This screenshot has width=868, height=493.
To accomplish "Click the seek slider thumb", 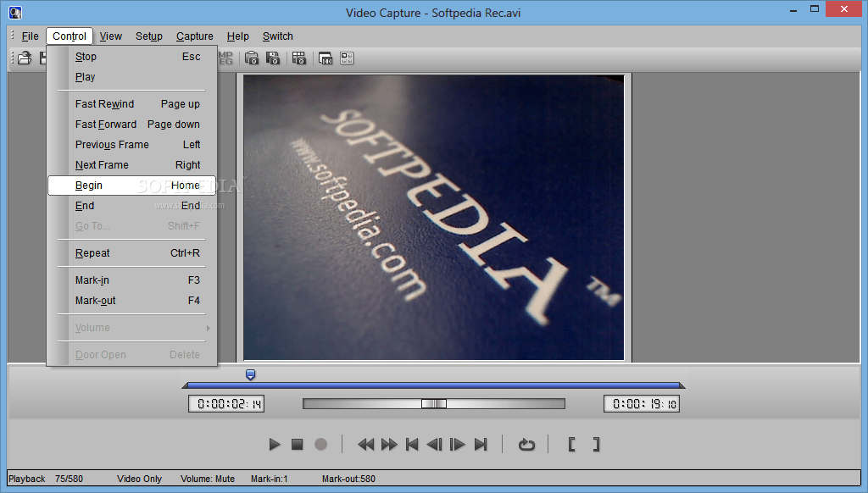I will point(433,403).
